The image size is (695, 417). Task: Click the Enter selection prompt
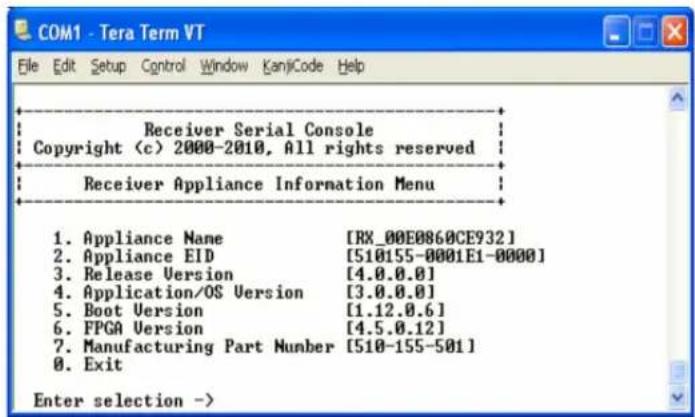pyautogui.click(x=124, y=401)
